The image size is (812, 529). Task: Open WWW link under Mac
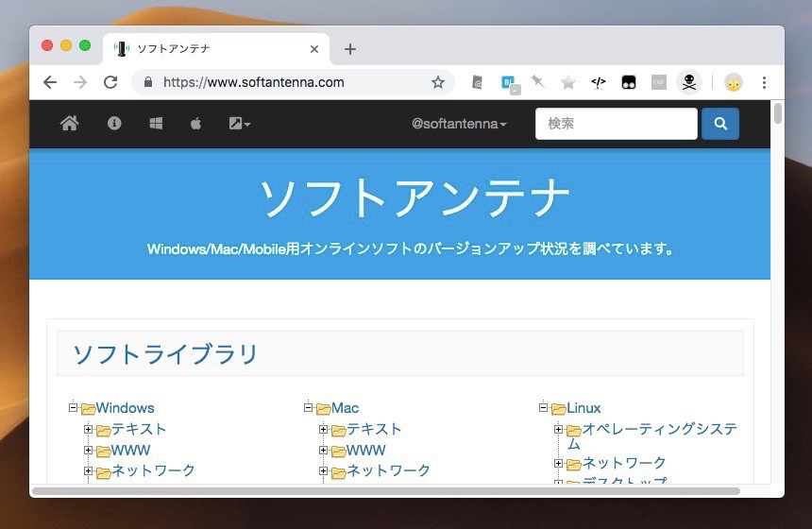[x=365, y=451]
